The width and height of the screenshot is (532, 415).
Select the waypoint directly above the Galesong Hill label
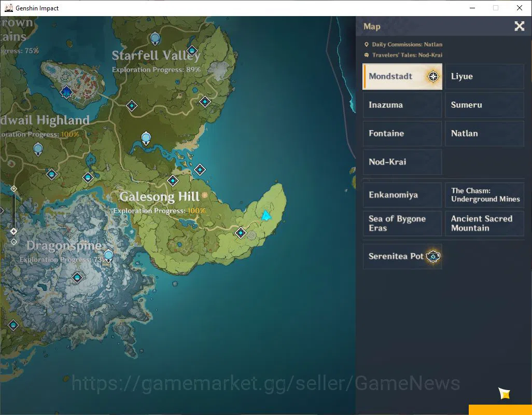173,181
